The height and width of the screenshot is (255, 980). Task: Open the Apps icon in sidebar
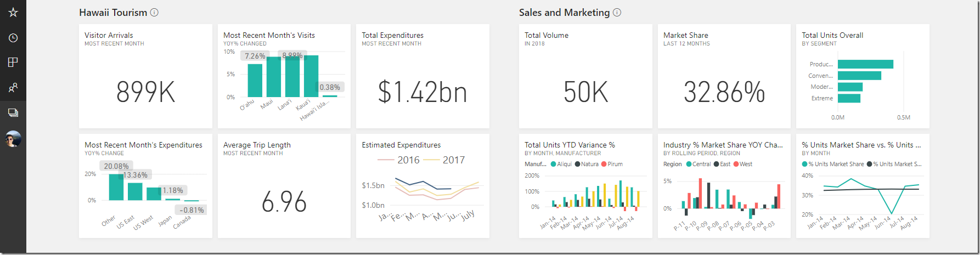13,62
